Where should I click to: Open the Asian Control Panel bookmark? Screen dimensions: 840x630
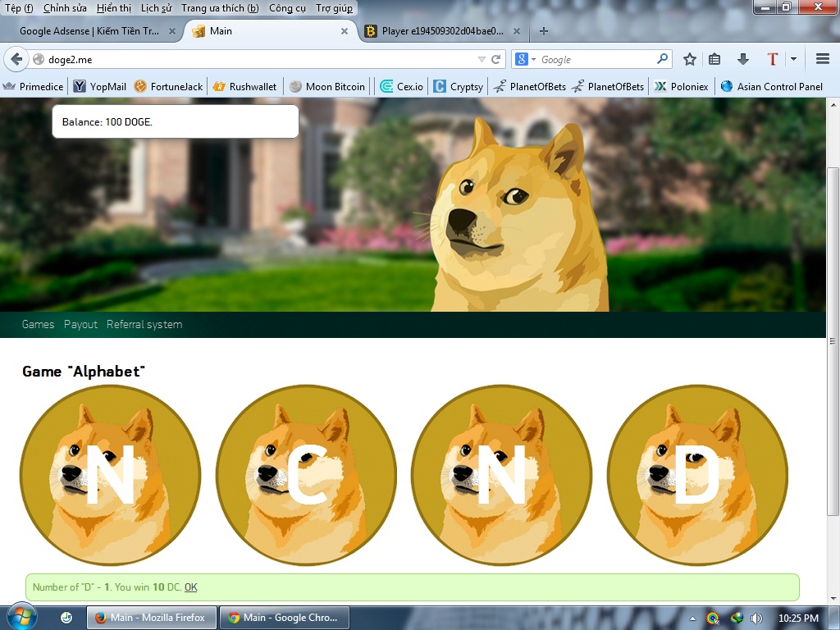click(x=772, y=87)
